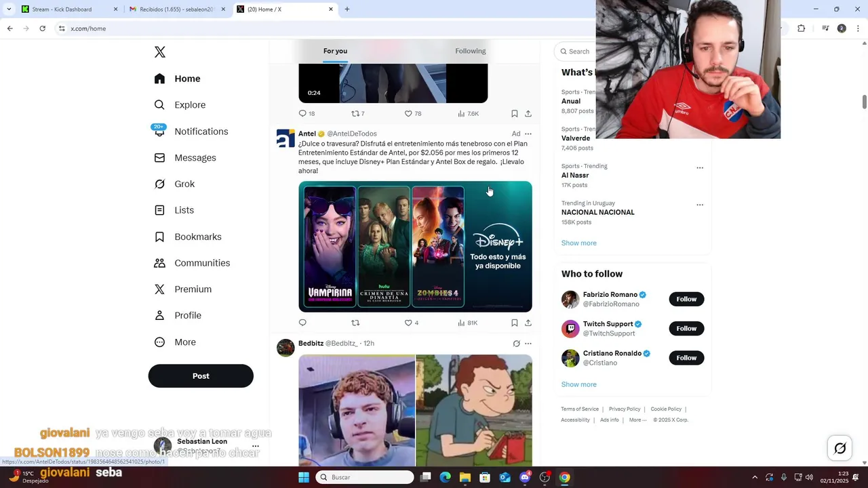Open Home in the sidebar
868x488 pixels.
coord(177,79)
